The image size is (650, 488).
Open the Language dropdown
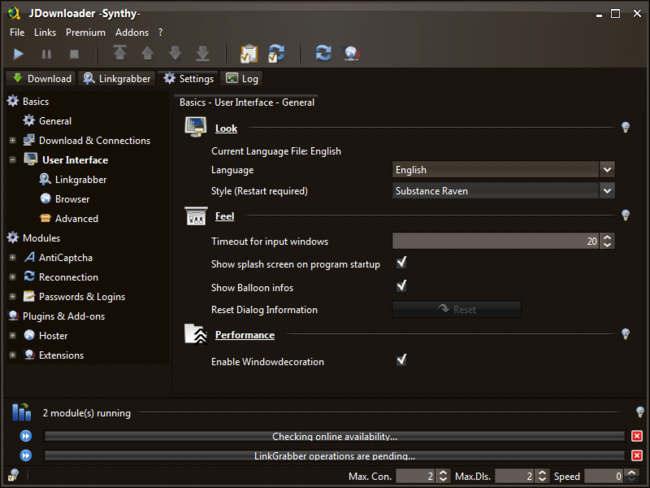pos(607,170)
